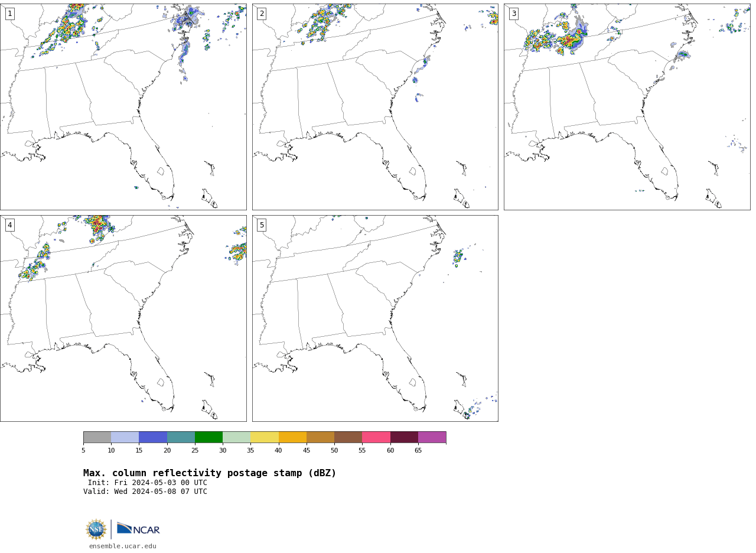This screenshot has width=756, height=553.
Task: Click the number label on panel 3
Action: coord(513,14)
